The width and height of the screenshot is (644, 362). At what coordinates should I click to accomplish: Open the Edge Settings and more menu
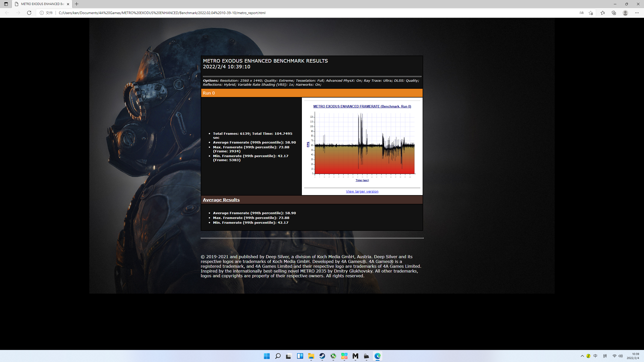pyautogui.click(x=637, y=13)
